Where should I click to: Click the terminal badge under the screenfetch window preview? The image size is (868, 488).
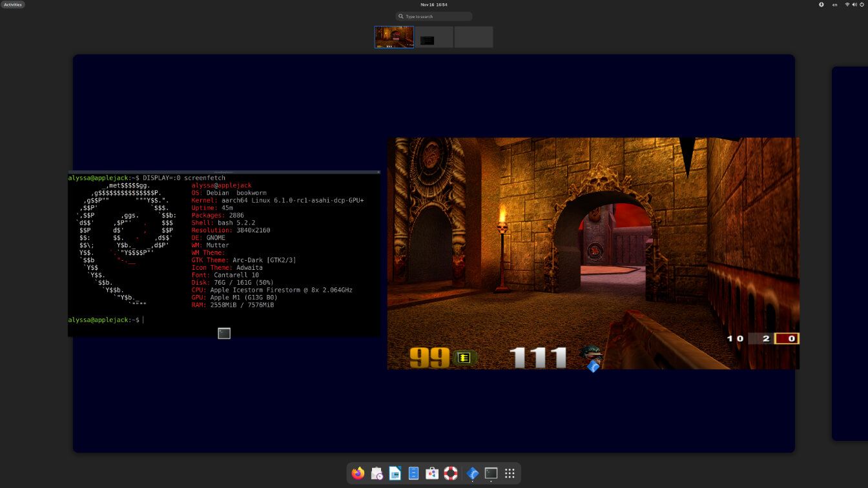click(x=223, y=333)
